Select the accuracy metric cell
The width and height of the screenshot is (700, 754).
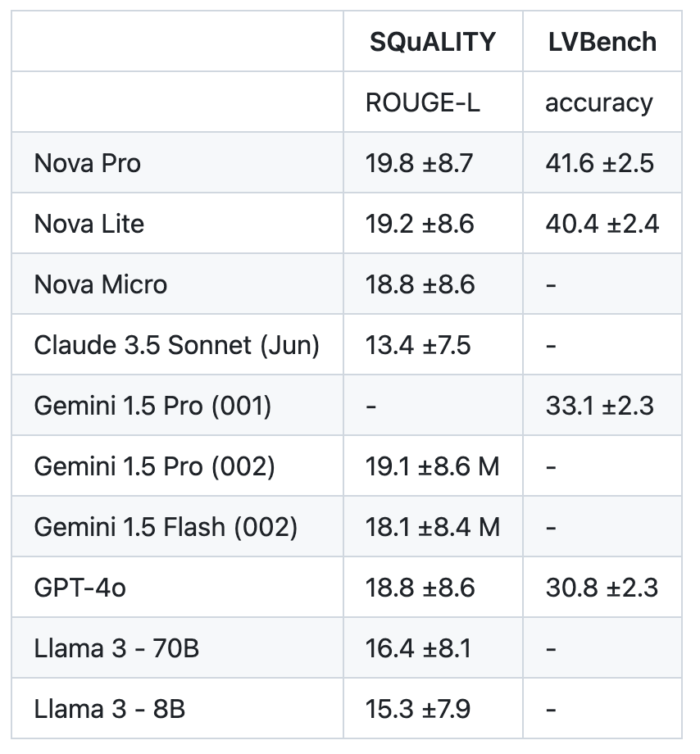(599, 102)
